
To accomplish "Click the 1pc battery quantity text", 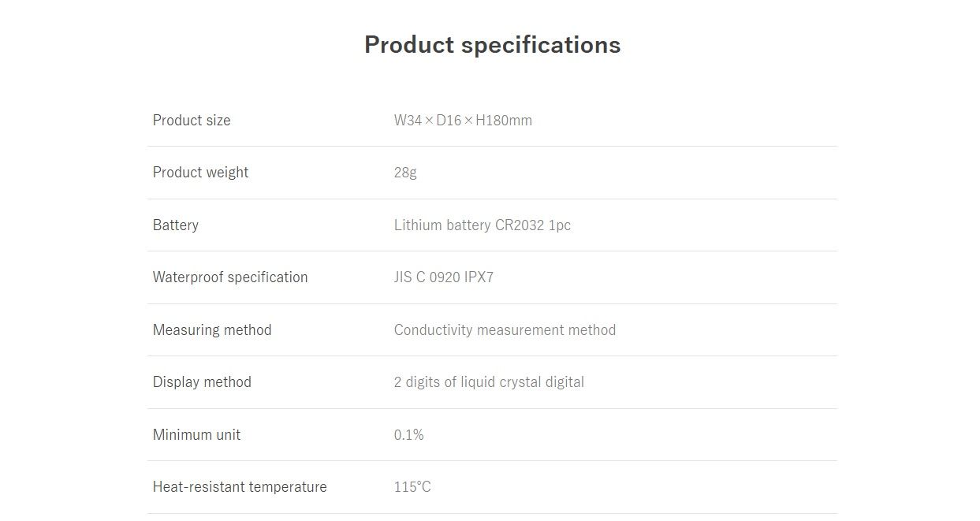I will pos(560,225).
